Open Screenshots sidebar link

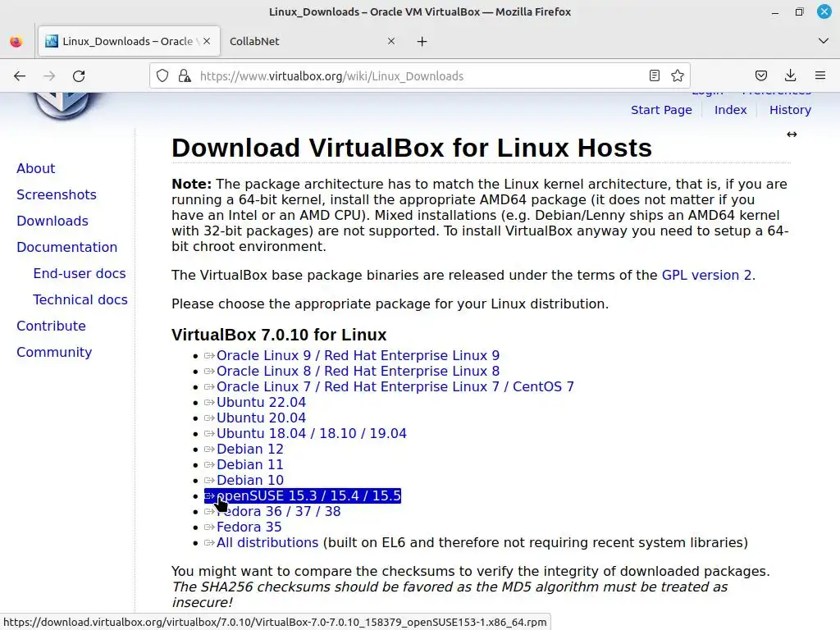[57, 194]
